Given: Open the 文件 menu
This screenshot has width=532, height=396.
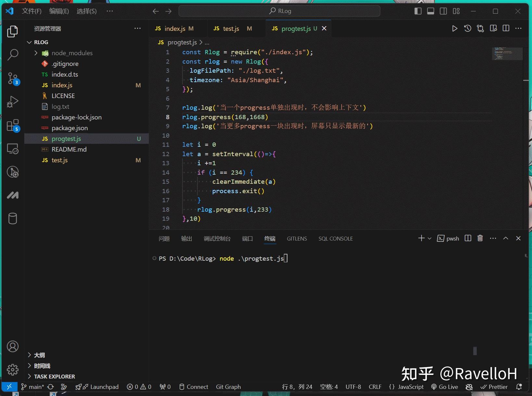Looking at the screenshot, I should click(x=32, y=11).
